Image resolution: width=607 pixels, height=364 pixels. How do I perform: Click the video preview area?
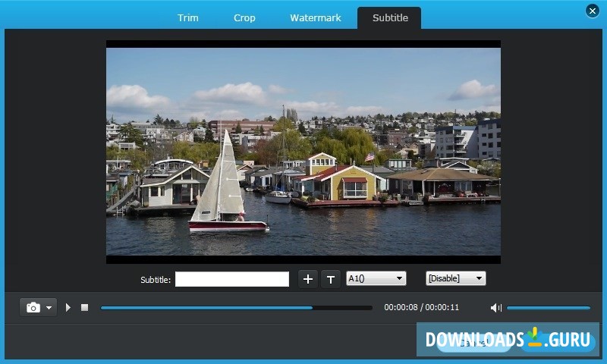303,152
